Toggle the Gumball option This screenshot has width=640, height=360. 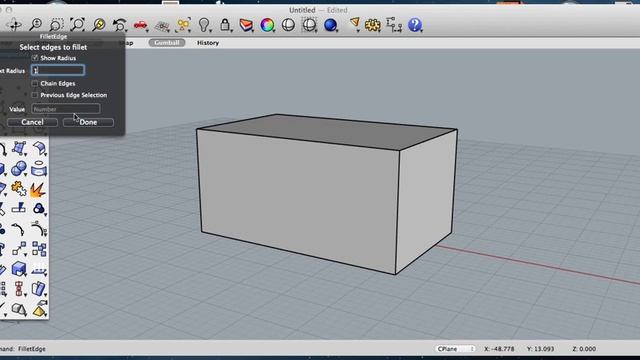167,42
